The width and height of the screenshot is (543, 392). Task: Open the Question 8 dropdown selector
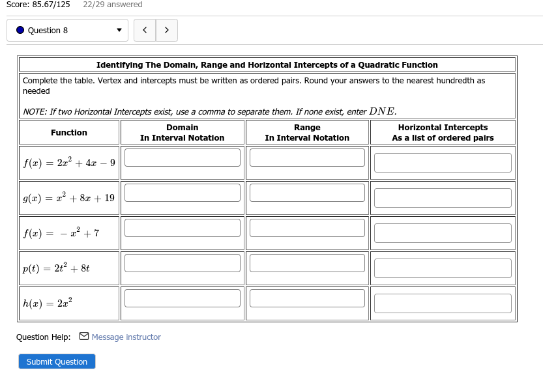tap(67, 31)
